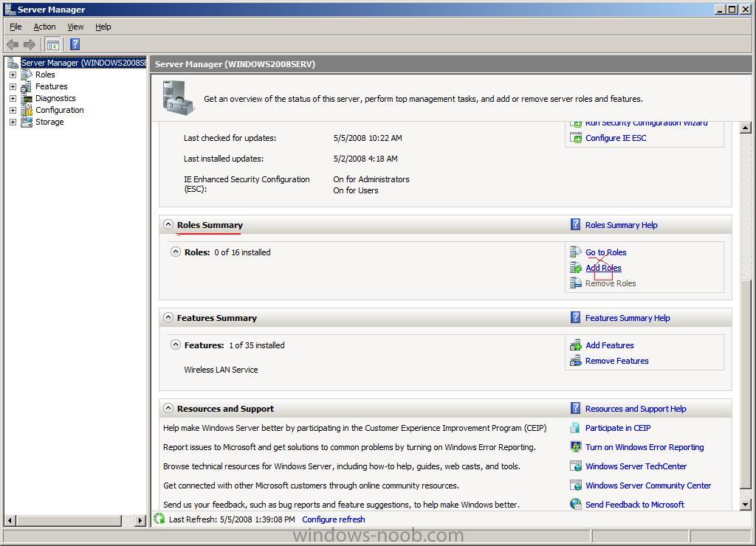Click the Add Features icon

pos(576,345)
